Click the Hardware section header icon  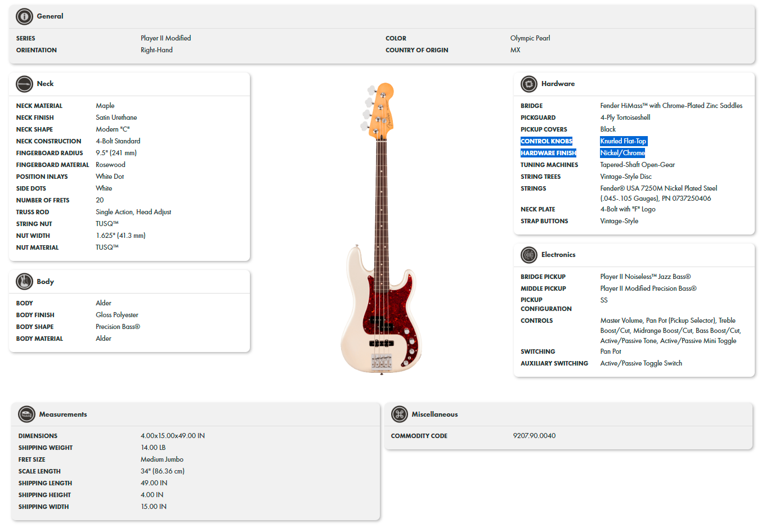528,84
